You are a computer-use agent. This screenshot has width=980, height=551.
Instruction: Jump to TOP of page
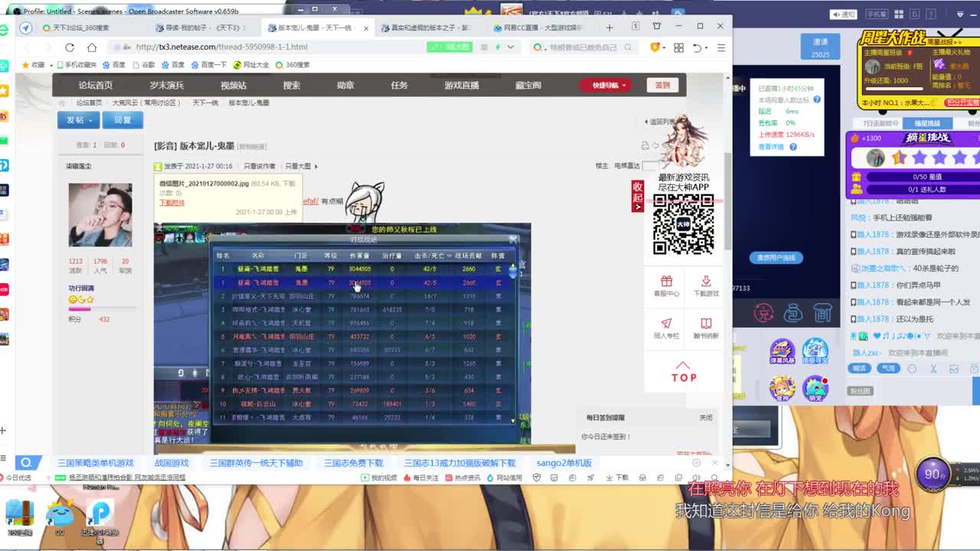tap(684, 372)
